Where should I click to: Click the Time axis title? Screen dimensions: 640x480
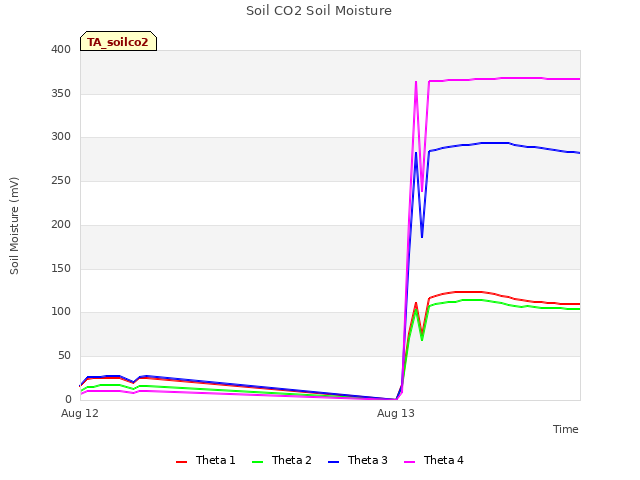point(566,429)
